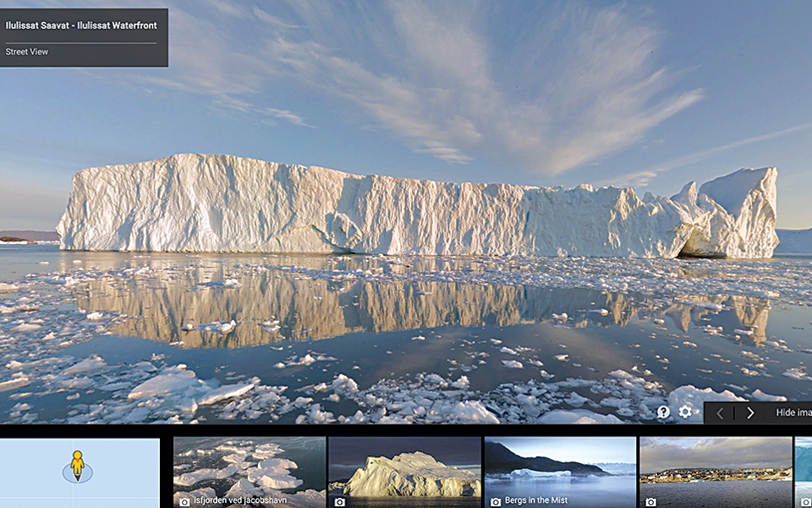The image size is (812, 508).
Task: Go to previous imagery with left arrow
Action: click(x=720, y=413)
